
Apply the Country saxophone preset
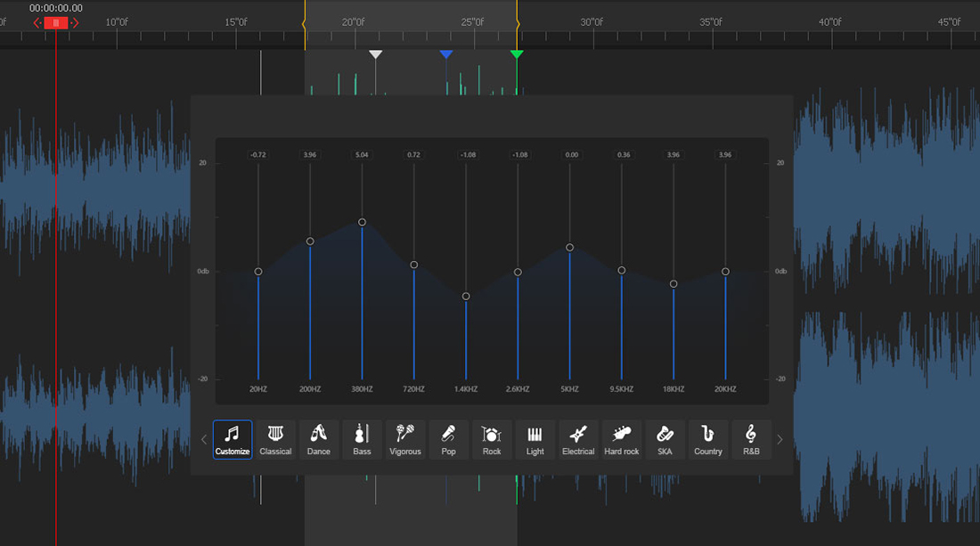[707, 438]
